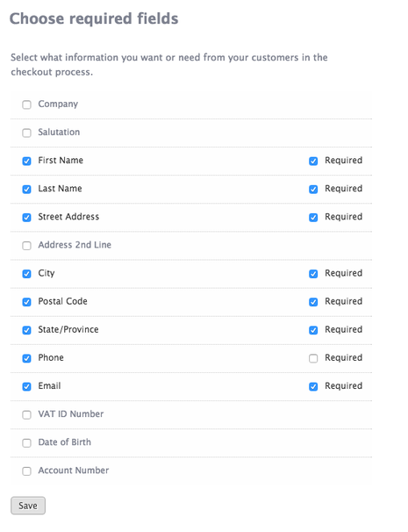
Task: Enable the VAT ID Number checkbox
Action: (27, 414)
